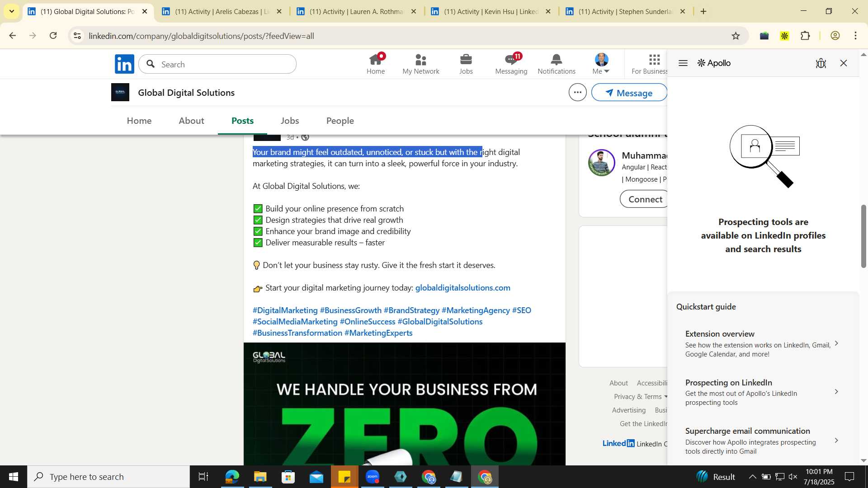
Task: Open browser extensions puzzle icon
Action: point(805,36)
